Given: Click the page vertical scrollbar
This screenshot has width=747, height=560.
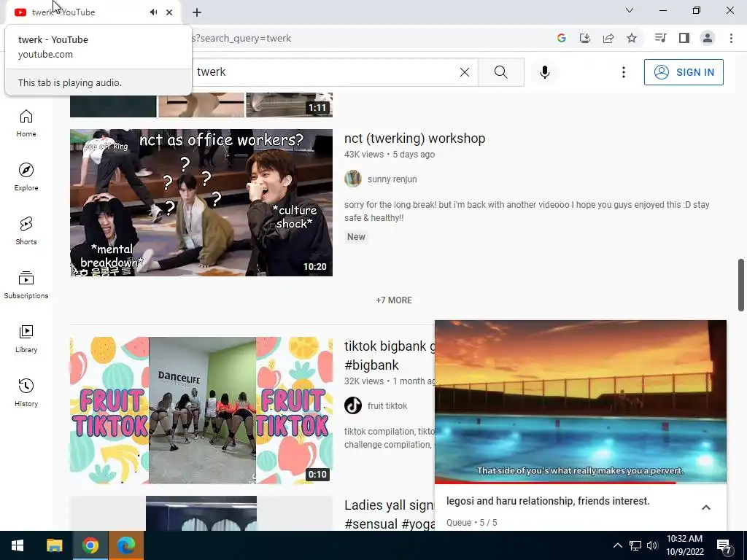Looking at the screenshot, I should pos(741,285).
